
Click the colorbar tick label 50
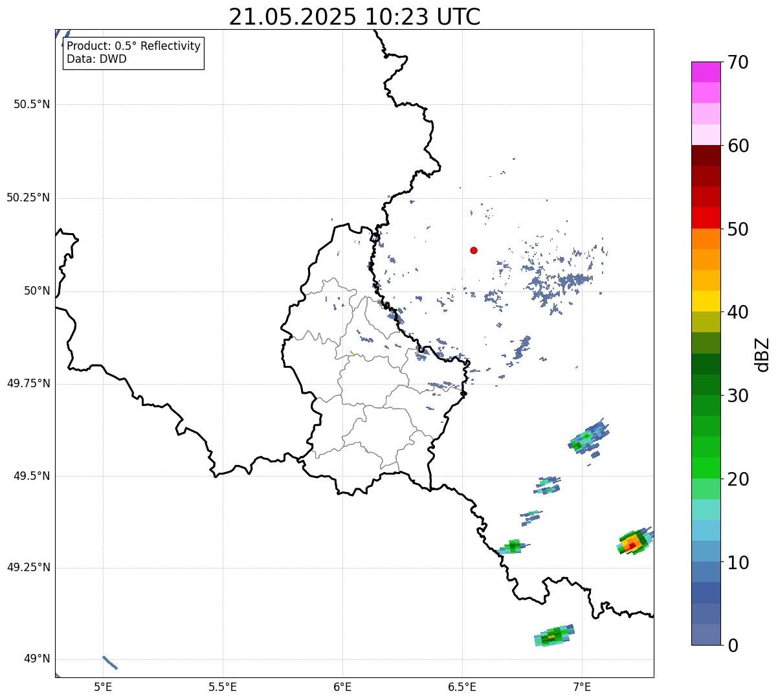click(738, 229)
